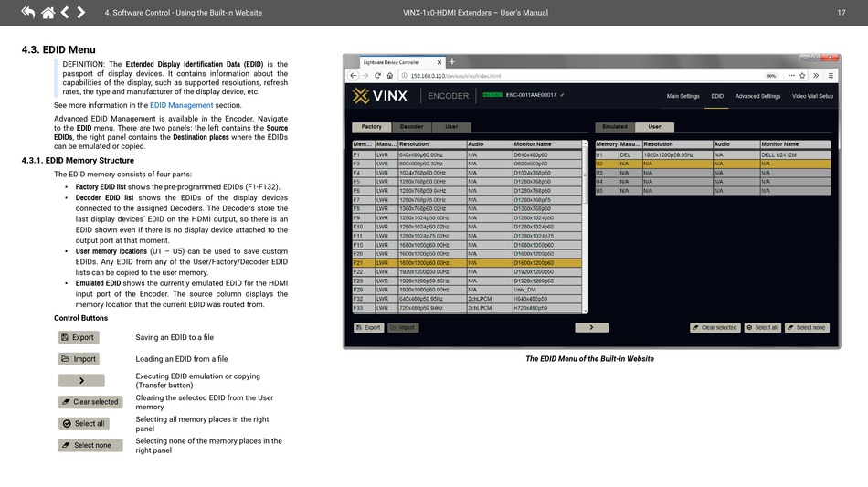Switch to Factory tab in source panel
Screen dimensions: 868x487
point(372,127)
